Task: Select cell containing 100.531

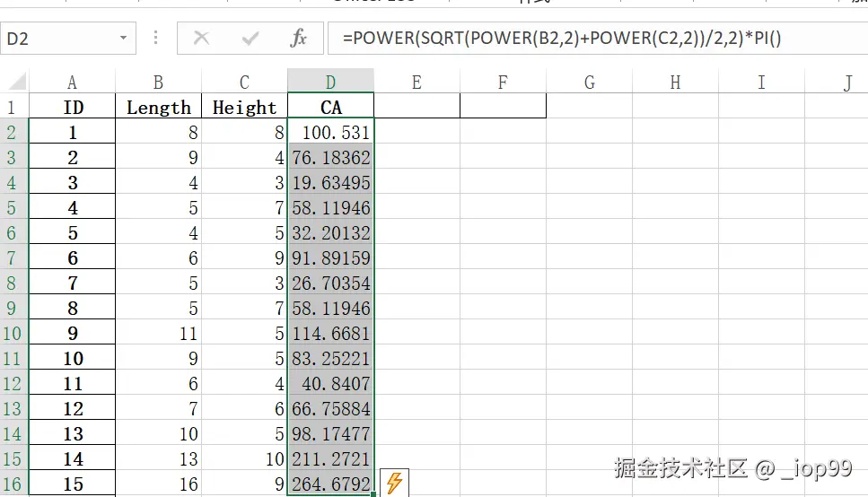Action: point(330,132)
